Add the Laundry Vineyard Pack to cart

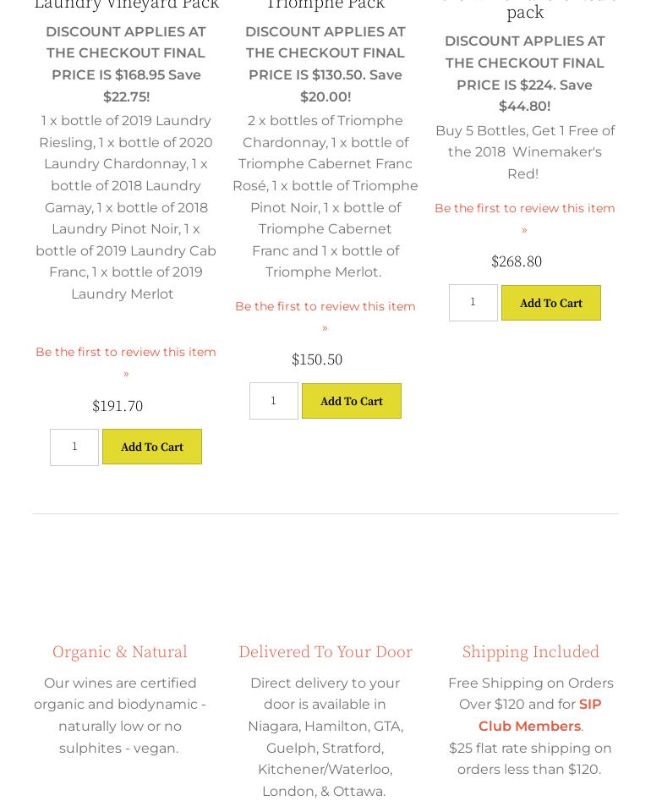[x=152, y=447]
